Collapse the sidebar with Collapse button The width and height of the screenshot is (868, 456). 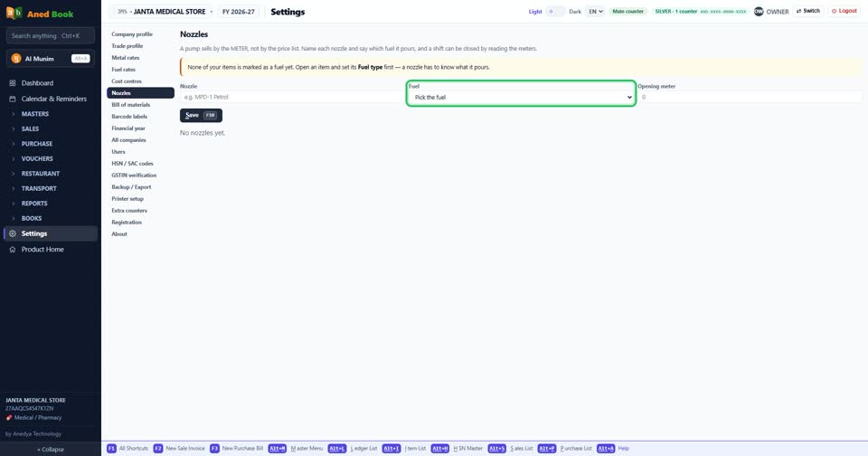click(51, 450)
